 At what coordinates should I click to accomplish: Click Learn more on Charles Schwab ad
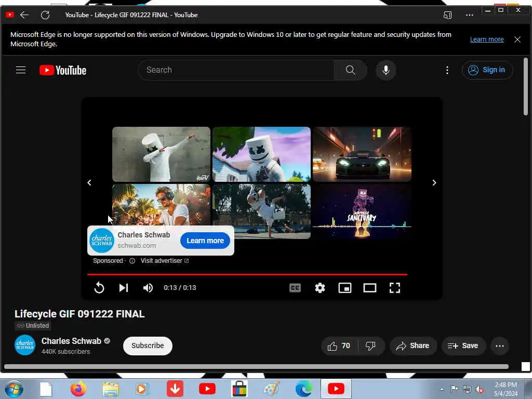(205, 241)
